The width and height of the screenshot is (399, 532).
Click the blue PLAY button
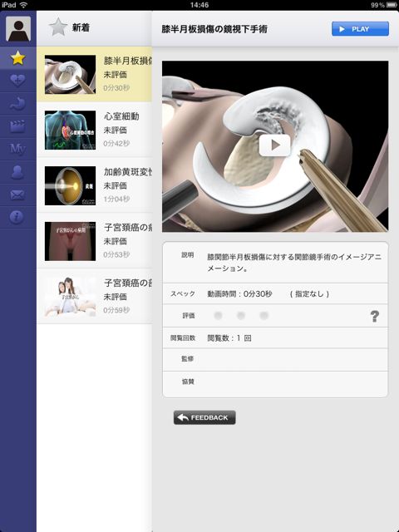point(360,29)
